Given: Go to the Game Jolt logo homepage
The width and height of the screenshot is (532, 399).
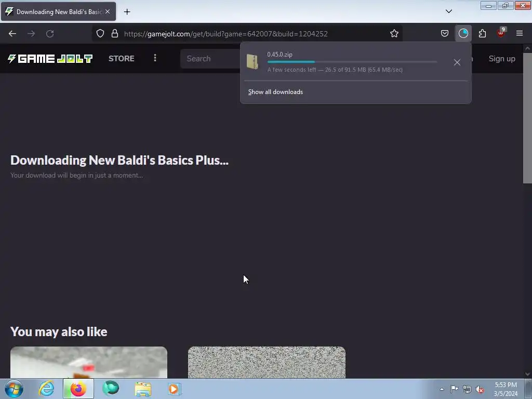Looking at the screenshot, I should tap(50, 59).
